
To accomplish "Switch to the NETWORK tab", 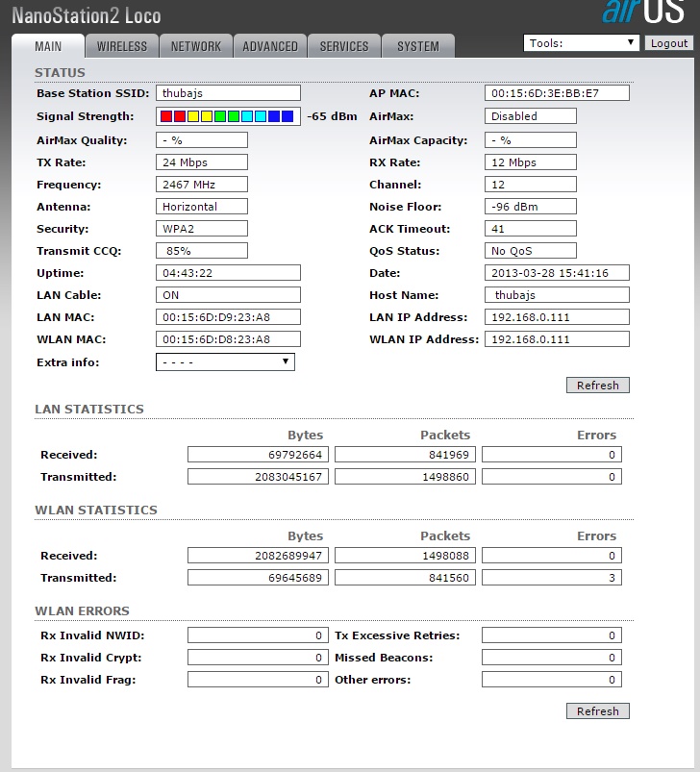I will [196, 46].
